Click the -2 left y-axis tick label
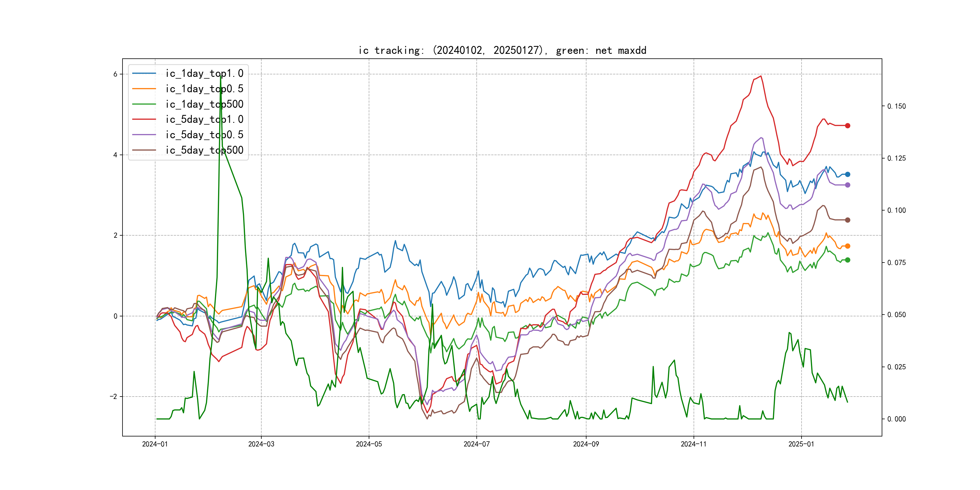980x490 pixels. pyautogui.click(x=113, y=397)
